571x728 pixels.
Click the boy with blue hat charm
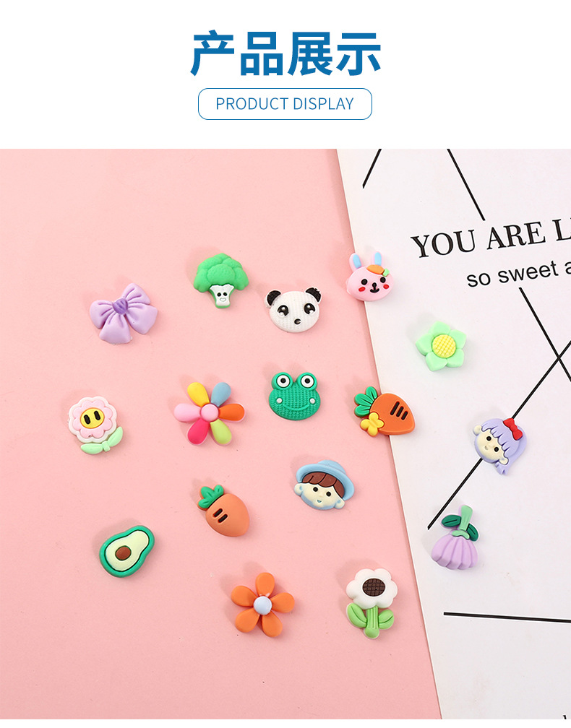point(325,485)
